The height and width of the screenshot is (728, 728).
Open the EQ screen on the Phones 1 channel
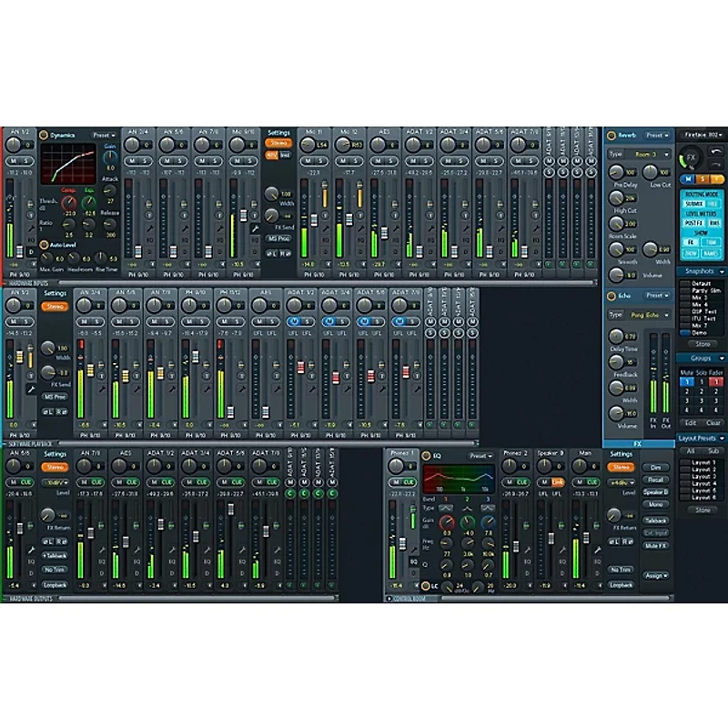pos(413,560)
